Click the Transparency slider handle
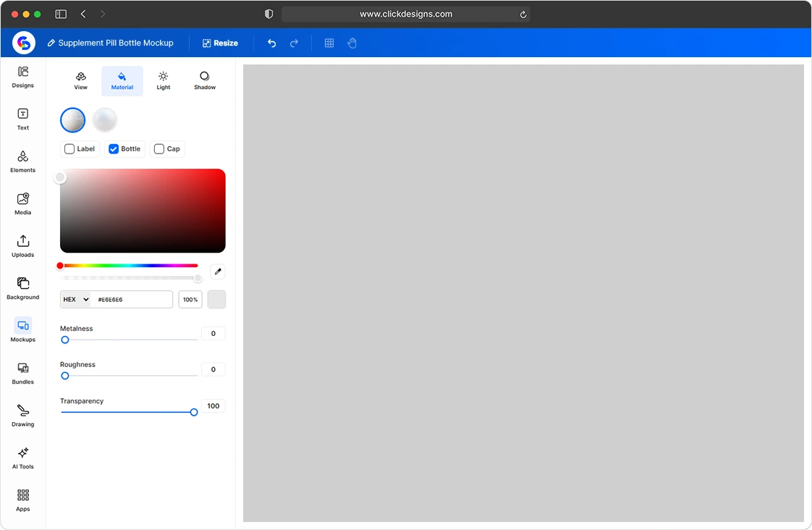The image size is (812, 530). 194,413
